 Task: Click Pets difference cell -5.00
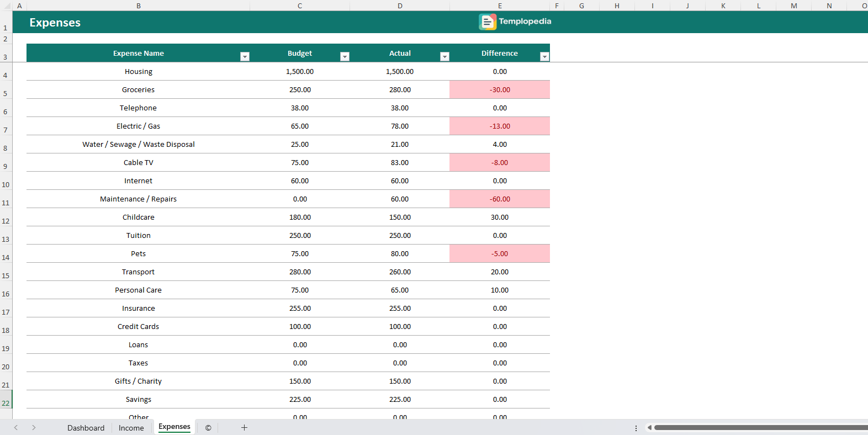[x=500, y=254]
